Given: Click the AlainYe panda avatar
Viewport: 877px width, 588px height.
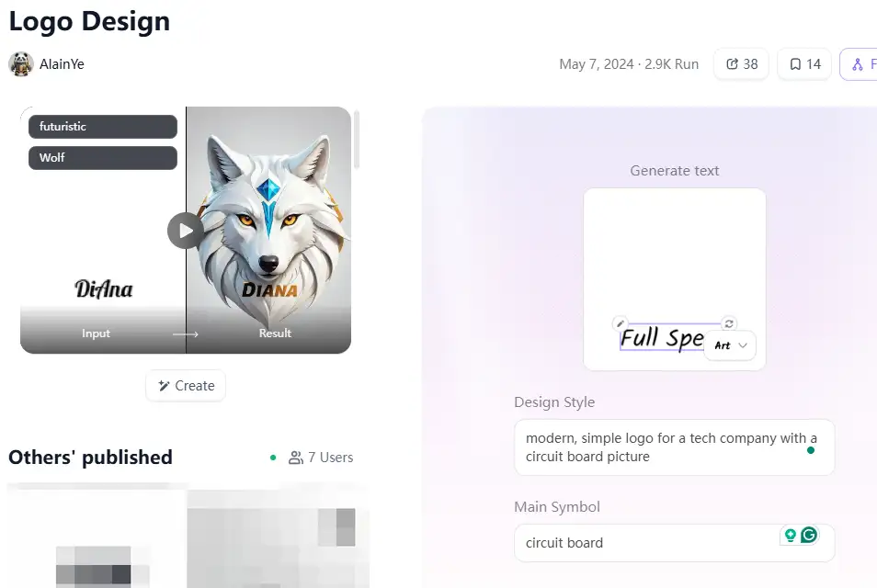Looking at the screenshot, I should click(21, 64).
